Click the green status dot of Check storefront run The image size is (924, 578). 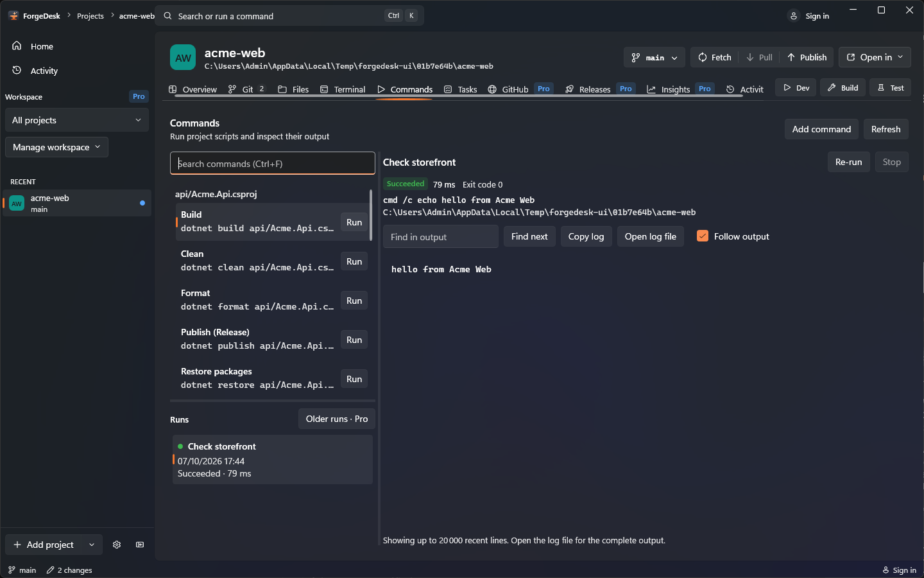point(180,446)
